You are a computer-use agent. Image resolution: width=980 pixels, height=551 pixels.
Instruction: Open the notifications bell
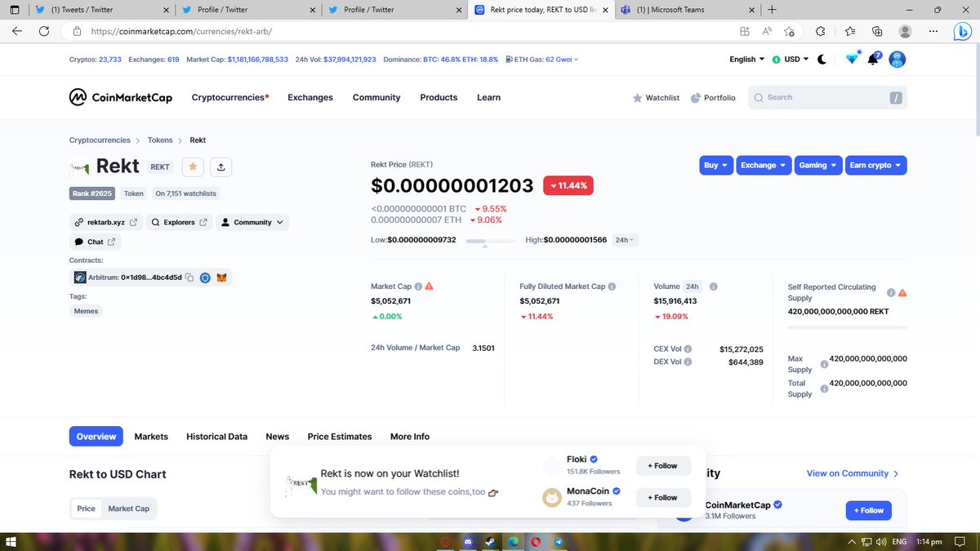(874, 59)
